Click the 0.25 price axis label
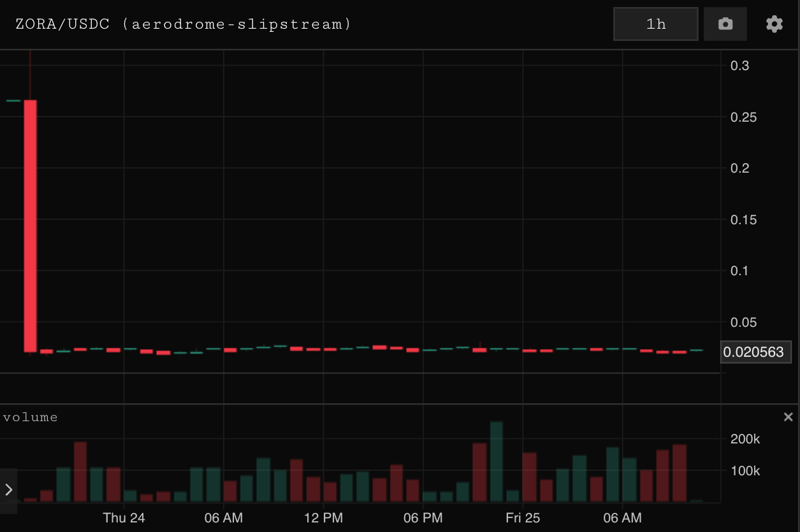Viewport: 800px width, 532px height. click(744, 117)
